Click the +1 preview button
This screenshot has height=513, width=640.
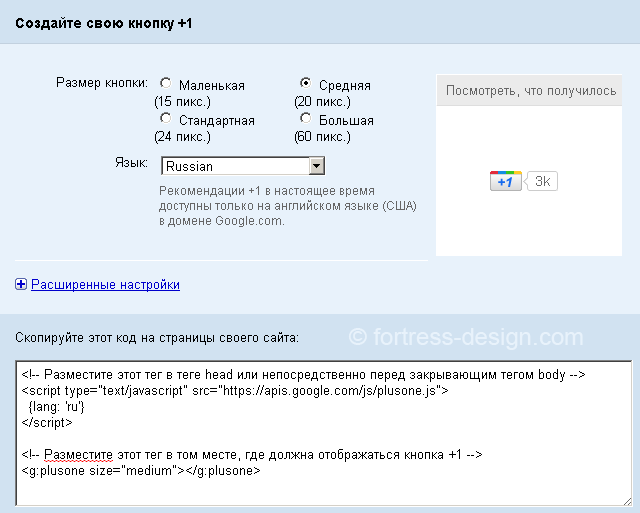(x=506, y=181)
